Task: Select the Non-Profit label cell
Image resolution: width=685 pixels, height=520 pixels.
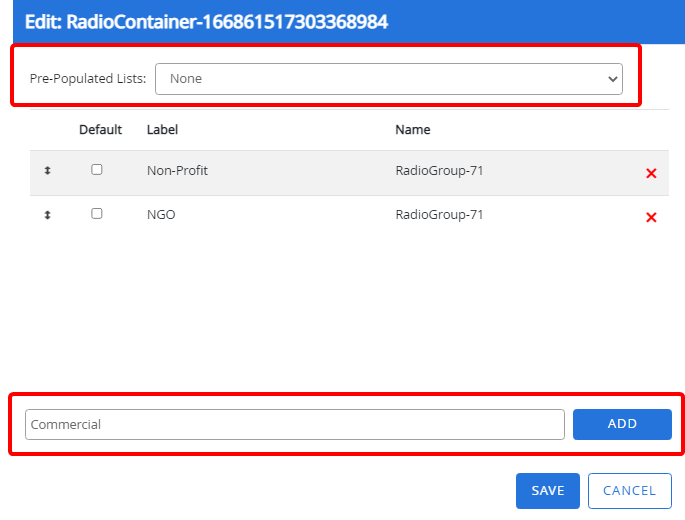Action: (177, 171)
